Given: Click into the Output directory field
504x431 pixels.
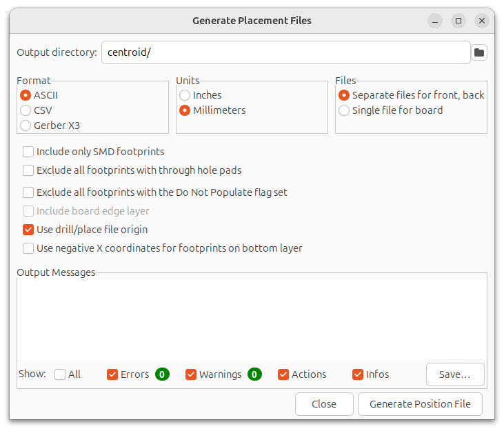Looking at the screenshot, I should click(286, 52).
